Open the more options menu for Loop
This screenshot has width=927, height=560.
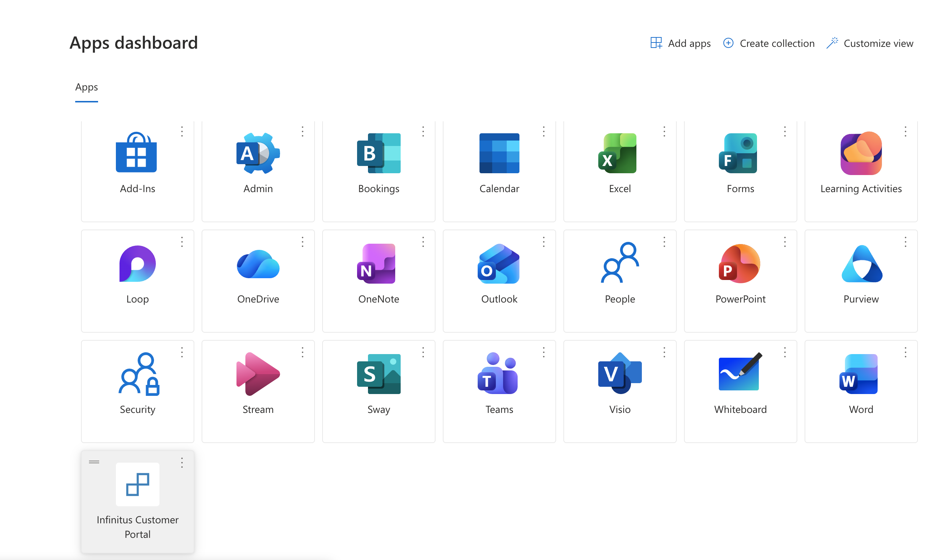tap(182, 242)
